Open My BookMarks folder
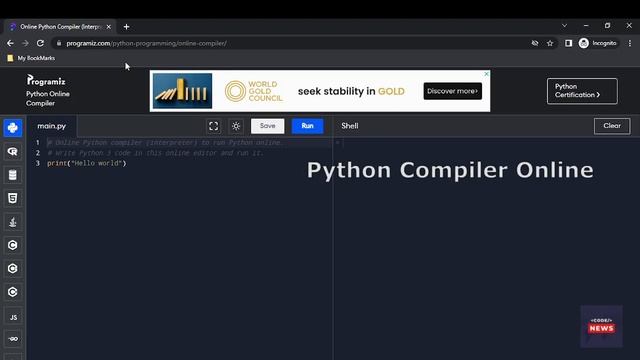 [x=31, y=58]
